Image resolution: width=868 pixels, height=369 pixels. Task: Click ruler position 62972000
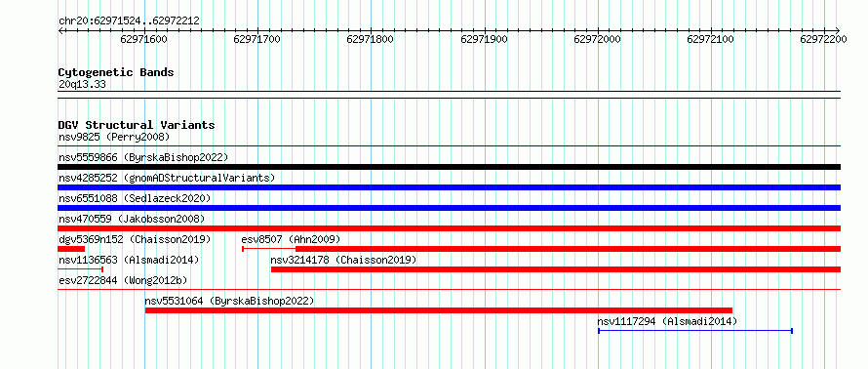[x=597, y=39]
